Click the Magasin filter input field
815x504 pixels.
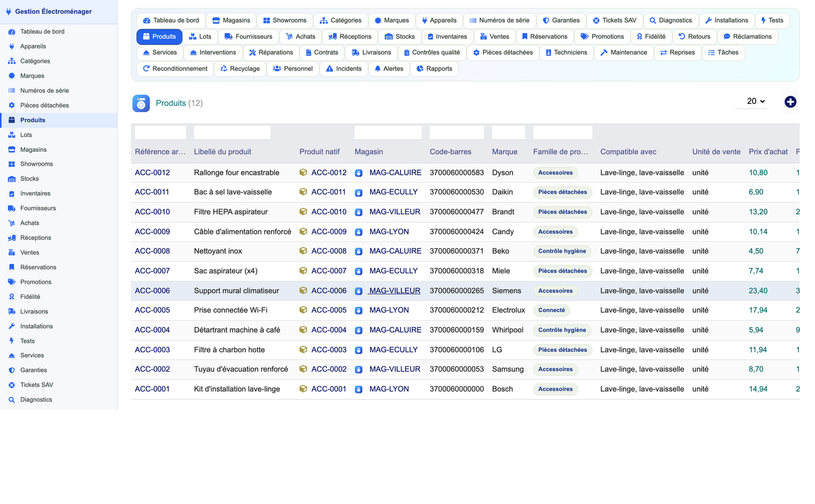(388, 132)
